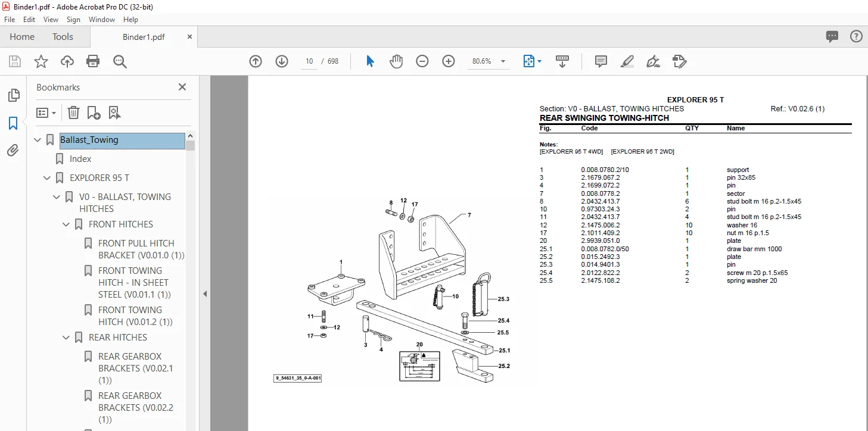Screen dimensions: 868x431
Task: Open the FRONT PULL HITCH BRACKET bookmark
Action: 141,249
